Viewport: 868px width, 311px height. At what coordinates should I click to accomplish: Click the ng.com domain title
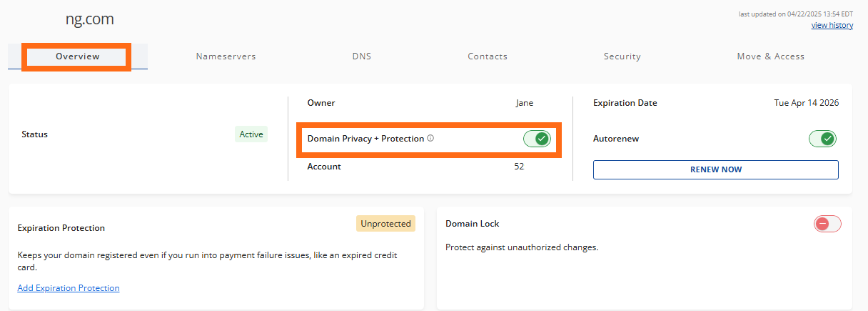coord(90,19)
